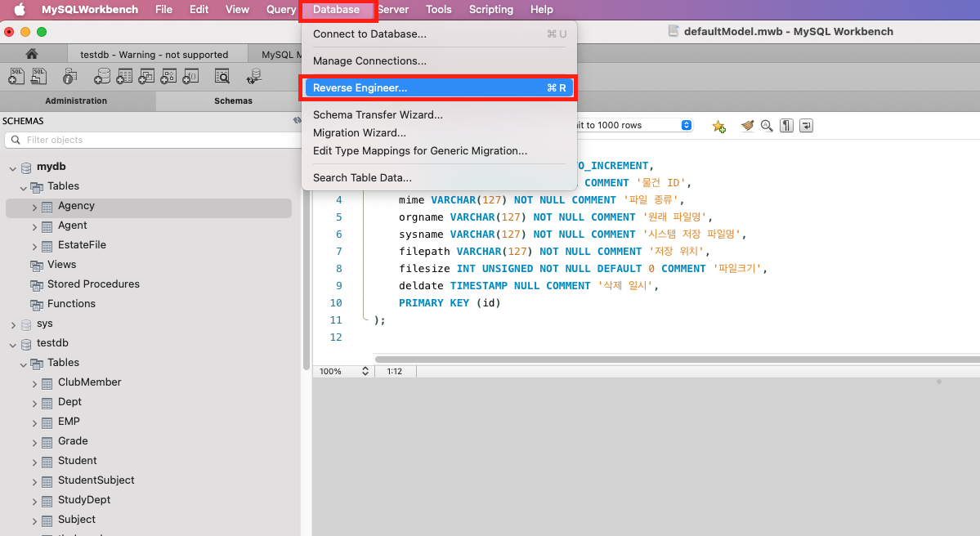Select the Subject table
Screen dimensions: 980x536
[77, 519]
